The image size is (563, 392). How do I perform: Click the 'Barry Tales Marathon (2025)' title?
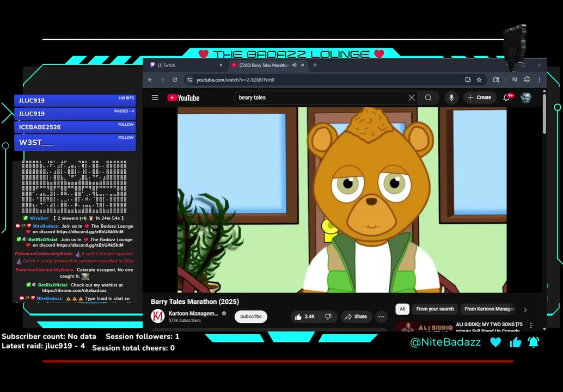[x=195, y=302]
